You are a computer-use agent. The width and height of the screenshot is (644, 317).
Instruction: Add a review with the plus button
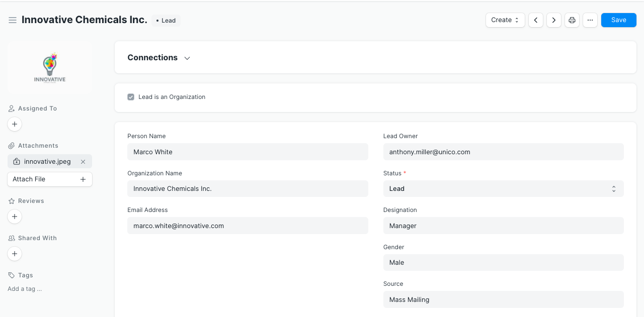(x=15, y=217)
